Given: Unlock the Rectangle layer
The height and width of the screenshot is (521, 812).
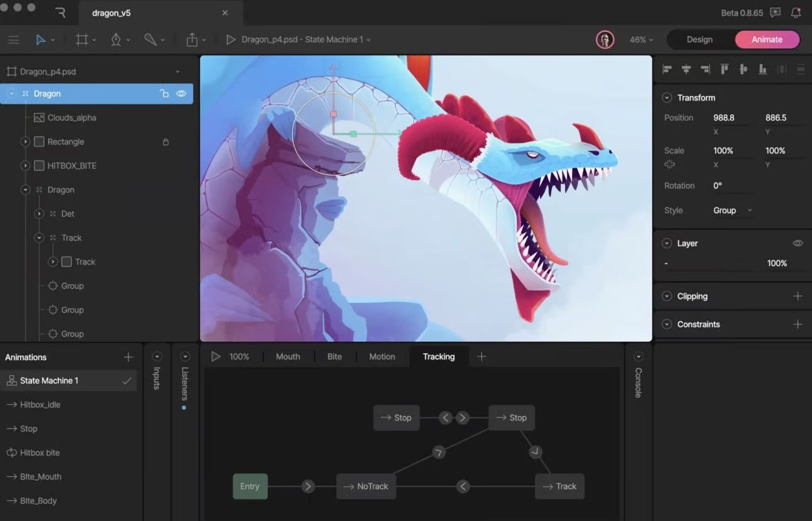Looking at the screenshot, I should 166,142.
